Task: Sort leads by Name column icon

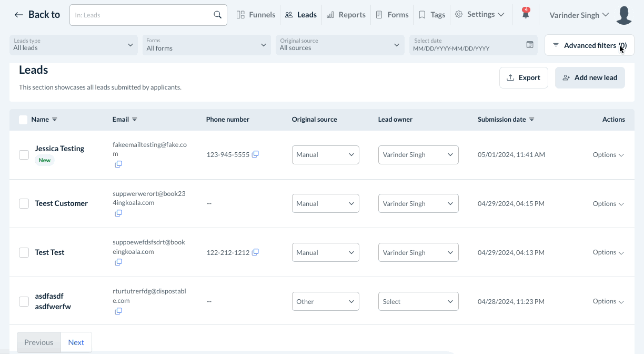Action: tap(55, 120)
